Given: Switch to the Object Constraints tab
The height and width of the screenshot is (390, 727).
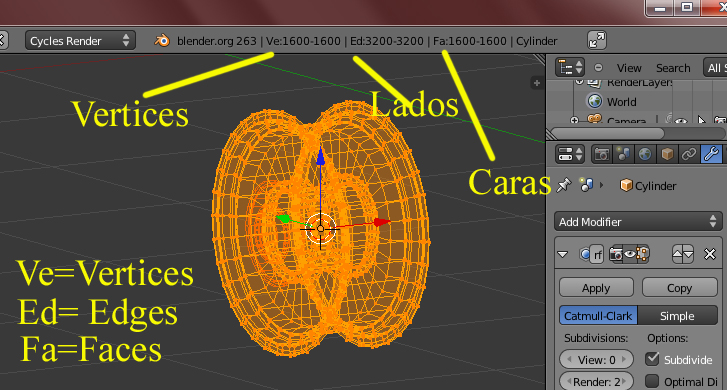Looking at the screenshot, I should [x=689, y=154].
